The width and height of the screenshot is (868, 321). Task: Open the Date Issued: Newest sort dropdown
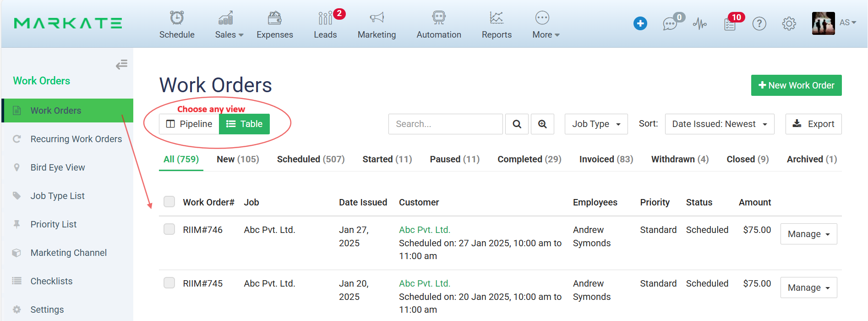[720, 124]
